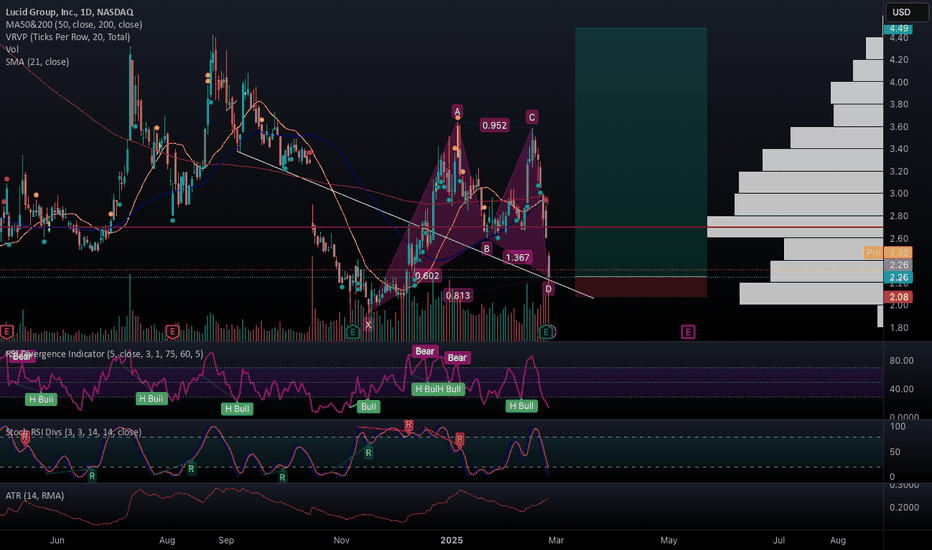Image resolution: width=932 pixels, height=550 pixels.
Task: Click the Lucid Group, Inc. symbol title
Action: click(x=70, y=12)
